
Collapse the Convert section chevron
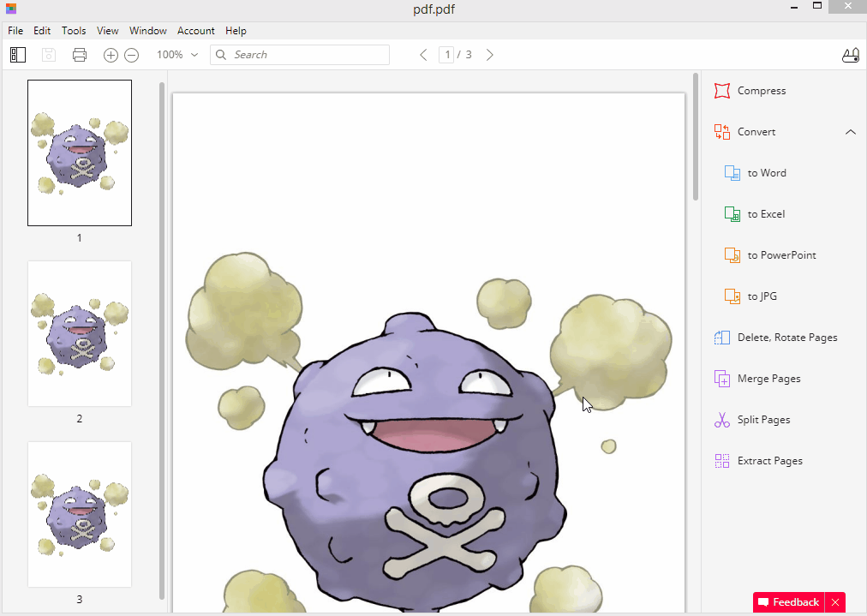(x=851, y=132)
